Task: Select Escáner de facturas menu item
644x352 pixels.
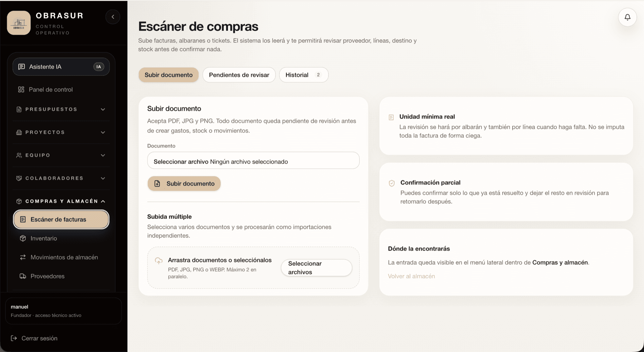Action: tap(61, 219)
